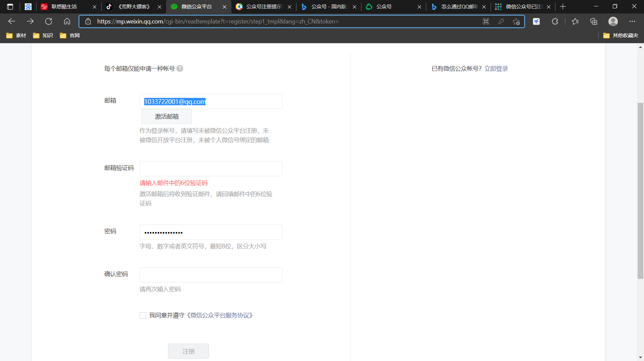
Task: Click the scrollbar up arrow
Action: (x=640, y=47)
